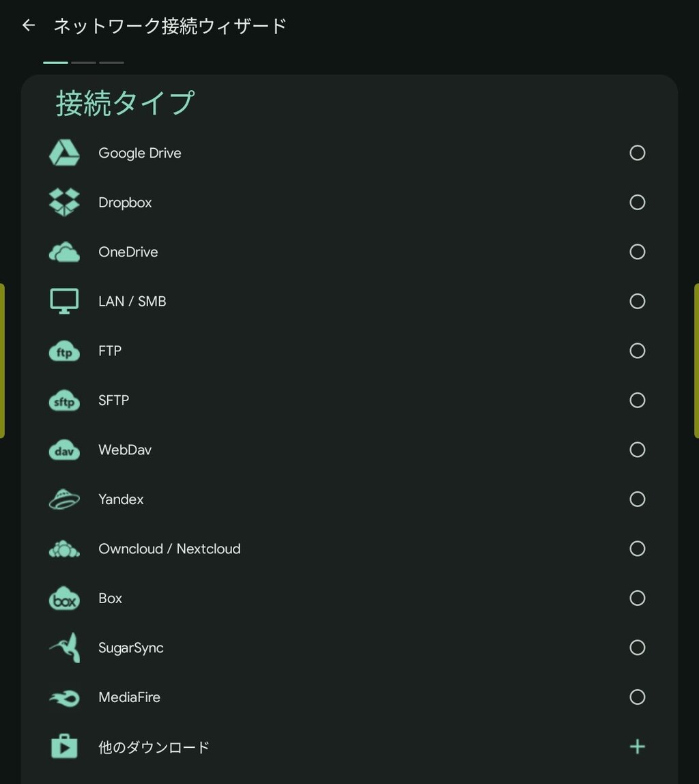
Task: Open the 他のダウンロード store link
Action: pos(154,747)
